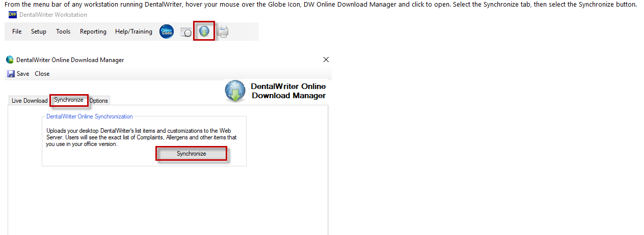Click the DentalWriter Workstation title text

pyautogui.click(x=53, y=15)
